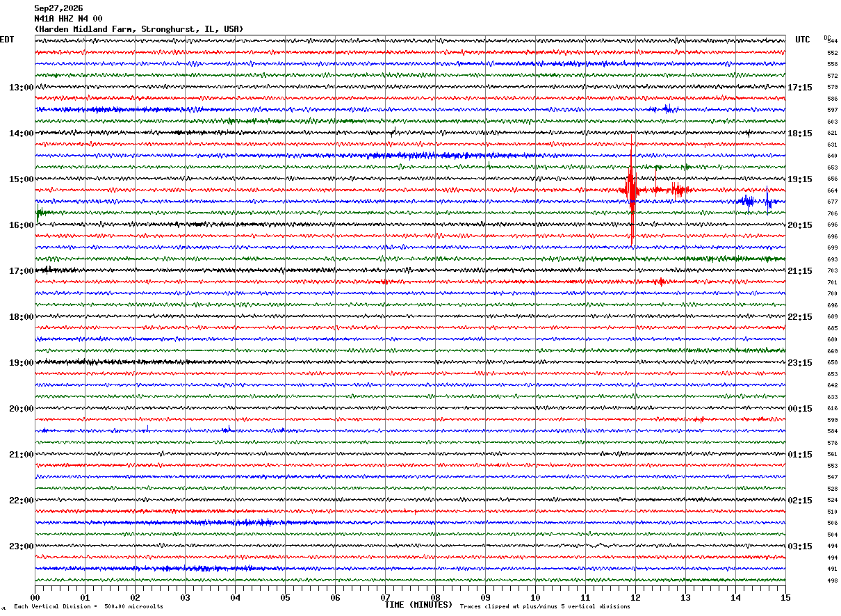Click the 00 tick on the minutes axis
The image size is (841, 616).
pyautogui.click(x=35, y=597)
